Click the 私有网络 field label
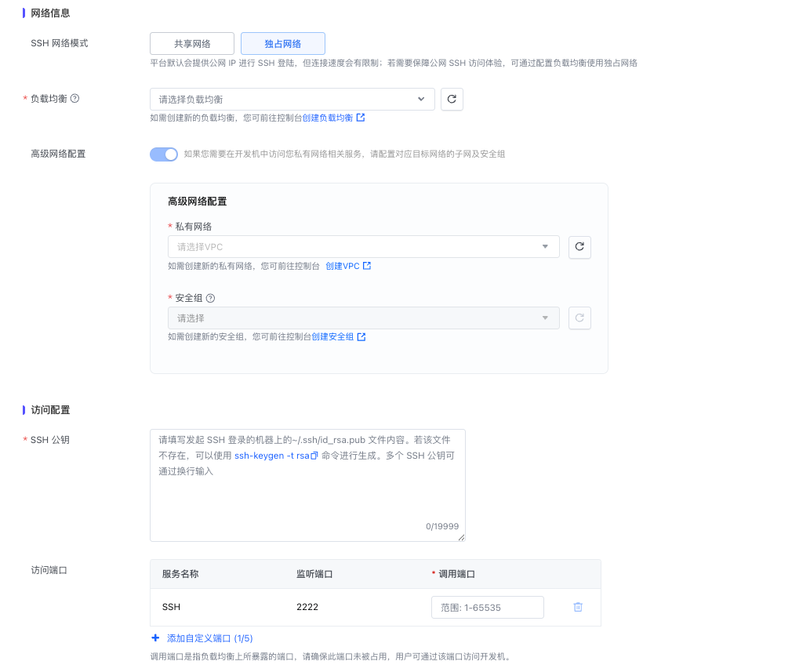The height and width of the screenshot is (672, 810). click(x=193, y=227)
